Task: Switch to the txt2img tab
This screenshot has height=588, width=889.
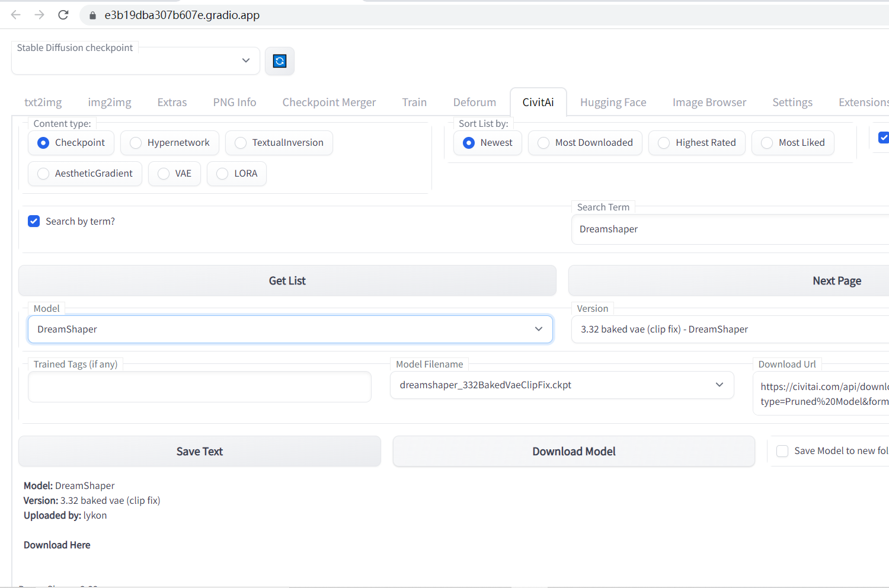Action: [43, 103]
